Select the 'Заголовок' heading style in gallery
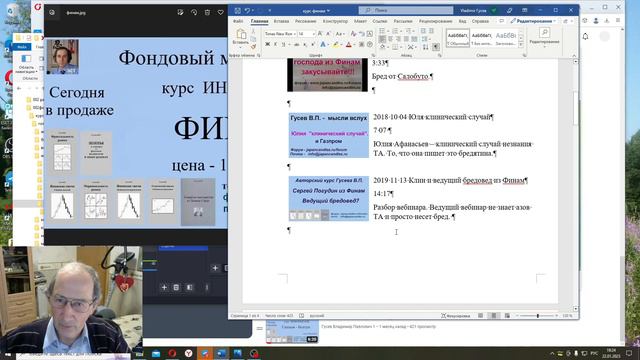This screenshot has width=640, height=360. 506,38
